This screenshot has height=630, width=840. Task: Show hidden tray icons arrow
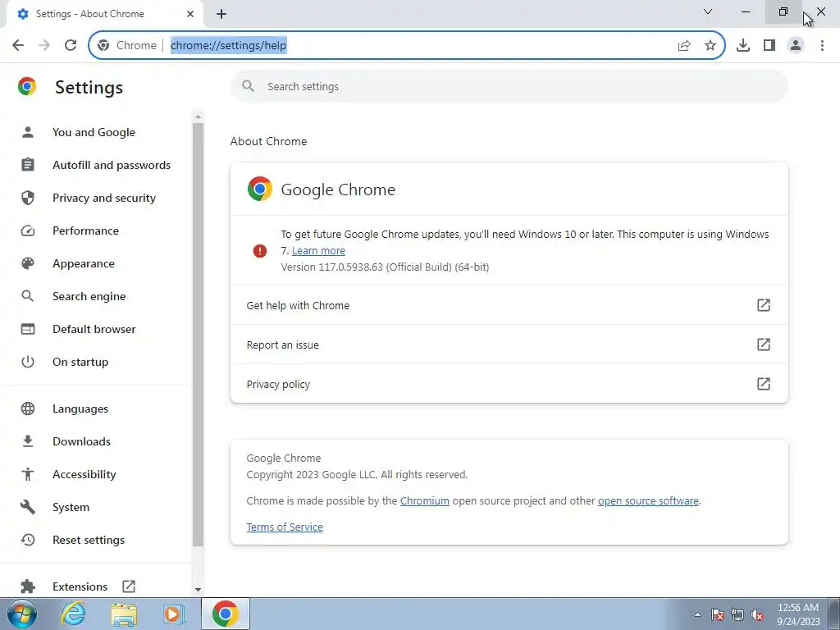[x=697, y=614]
